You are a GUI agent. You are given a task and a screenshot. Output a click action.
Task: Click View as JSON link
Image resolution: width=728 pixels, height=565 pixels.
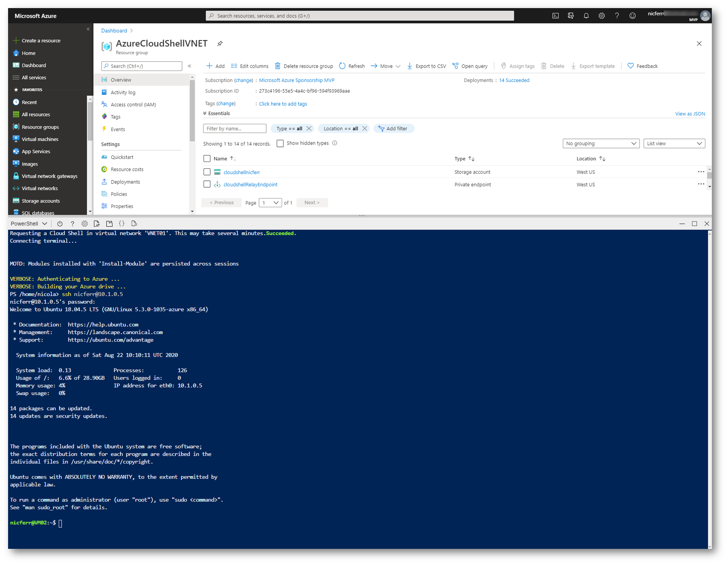(x=690, y=114)
